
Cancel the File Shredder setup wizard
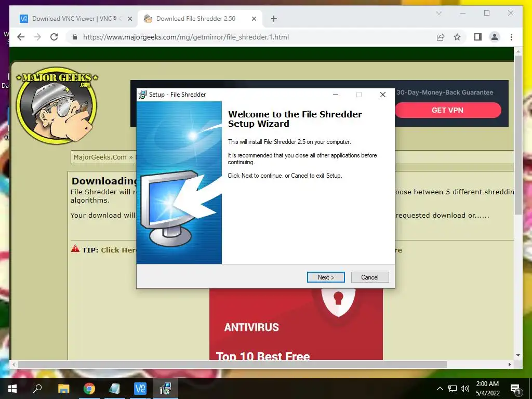[370, 277]
